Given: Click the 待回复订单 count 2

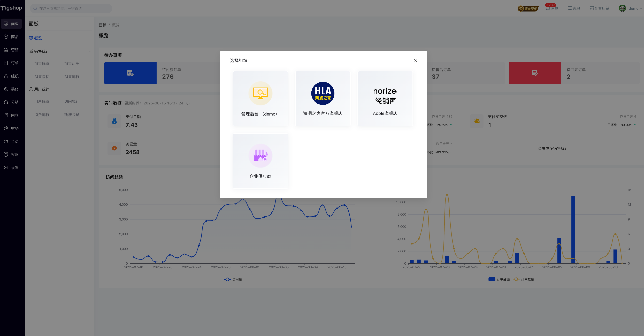Looking at the screenshot, I should (569, 77).
